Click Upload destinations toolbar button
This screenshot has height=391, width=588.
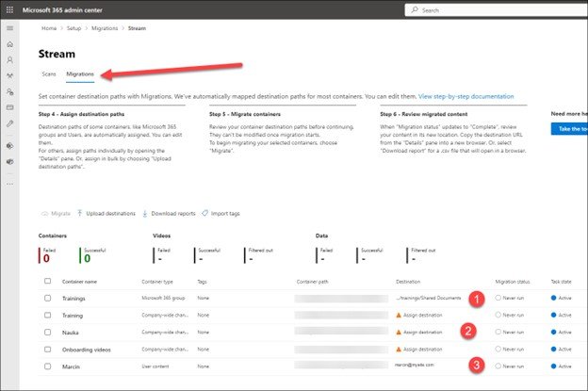click(106, 213)
